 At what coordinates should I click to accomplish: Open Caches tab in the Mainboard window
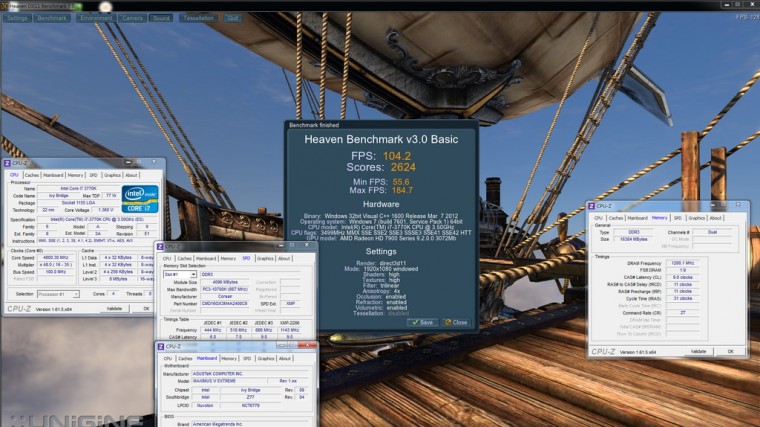pyautogui.click(x=185, y=358)
